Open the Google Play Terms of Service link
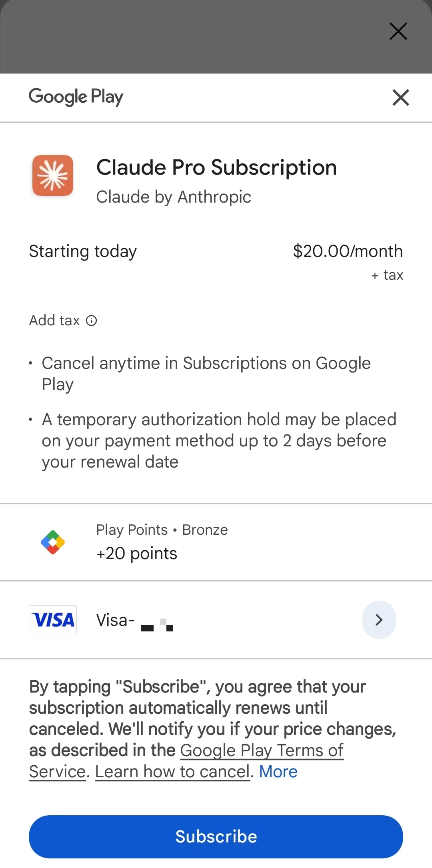Viewport: 432px width, 868px height. [x=262, y=751]
